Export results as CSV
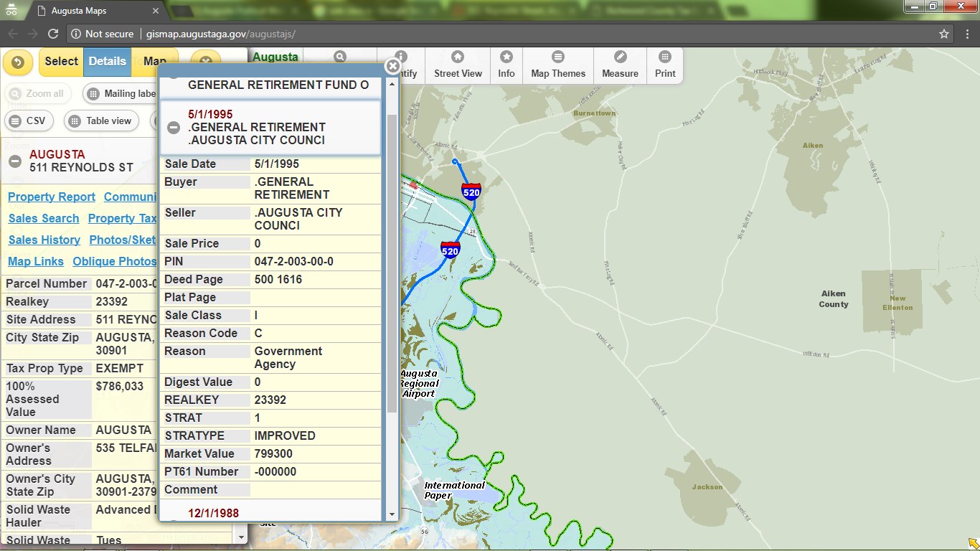980x551 pixels. (29, 121)
